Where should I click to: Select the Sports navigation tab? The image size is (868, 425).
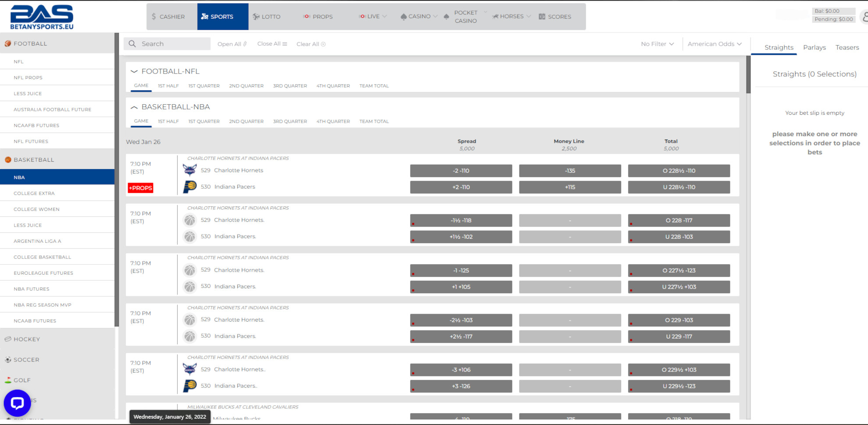[x=223, y=17]
